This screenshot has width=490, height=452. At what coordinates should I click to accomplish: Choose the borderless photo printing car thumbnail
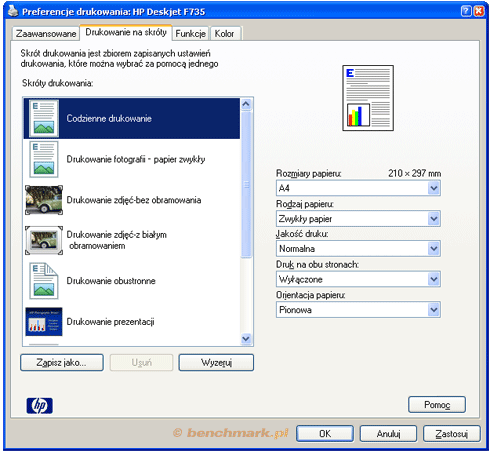coord(44,200)
